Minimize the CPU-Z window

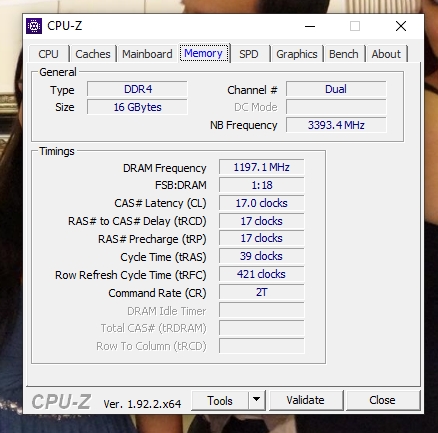click(310, 26)
